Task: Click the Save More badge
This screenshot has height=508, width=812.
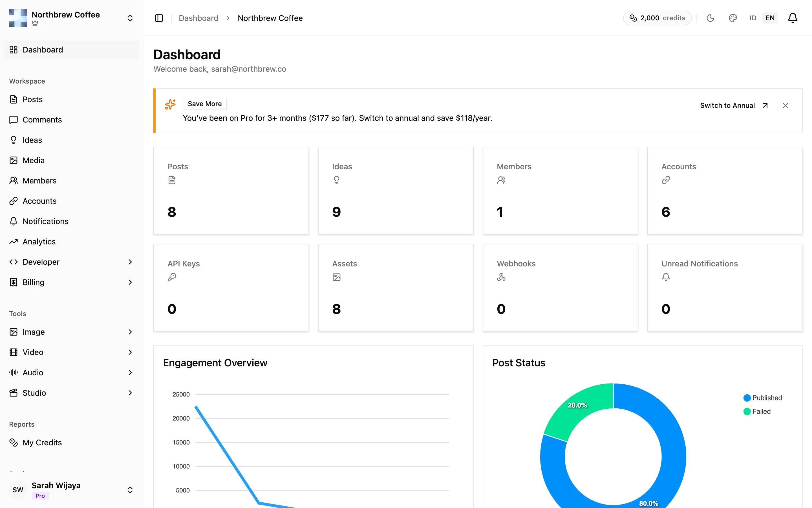Action: (x=205, y=104)
